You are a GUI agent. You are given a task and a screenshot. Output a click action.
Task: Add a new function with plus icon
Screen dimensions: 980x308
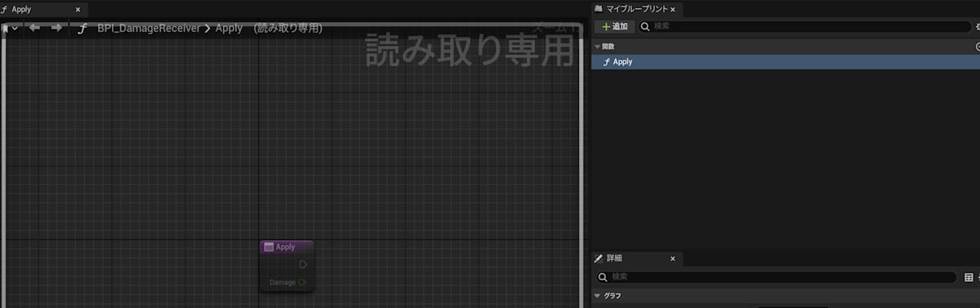pyautogui.click(x=978, y=47)
